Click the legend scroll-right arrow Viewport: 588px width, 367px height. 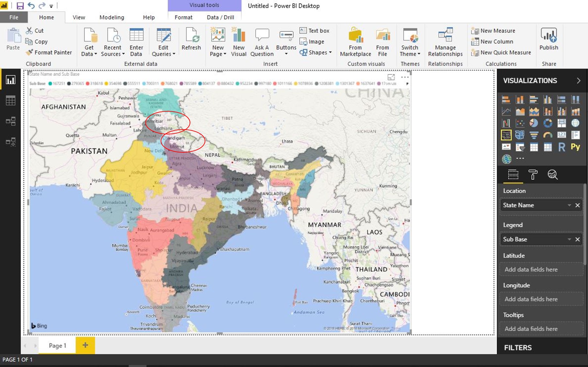pos(407,84)
